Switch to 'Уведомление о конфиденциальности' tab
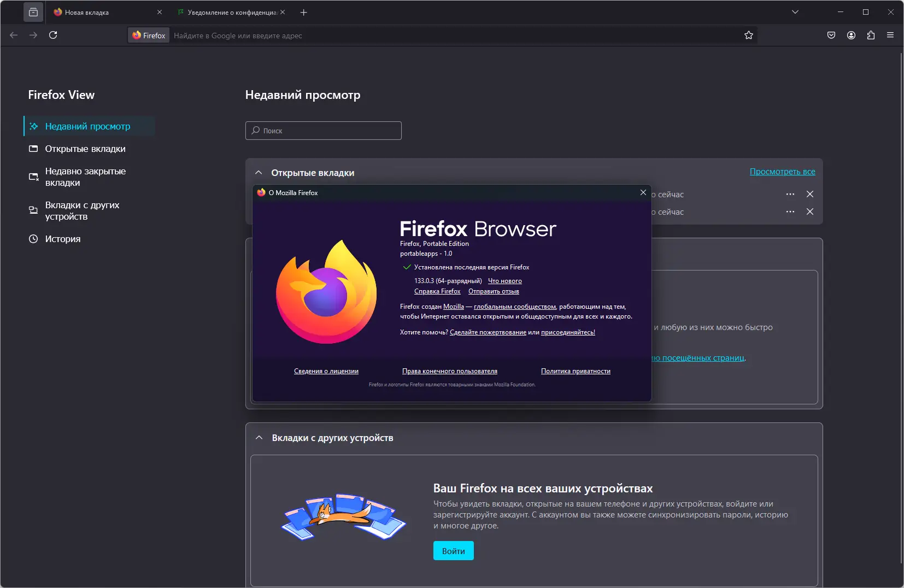Screen dimensions: 904x588 (232, 12)
